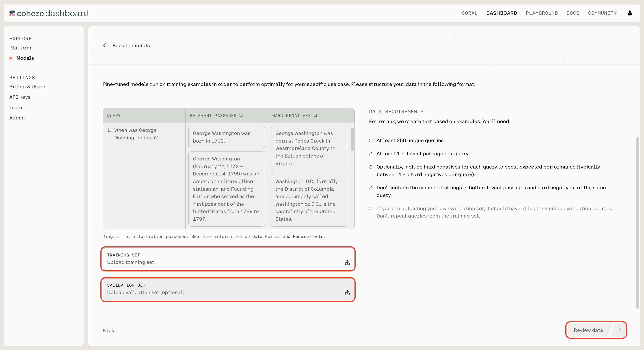Image resolution: width=644 pixels, height=350 pixels.
Task: Go to Billing & Usage settings
Action: coord(28,87)
